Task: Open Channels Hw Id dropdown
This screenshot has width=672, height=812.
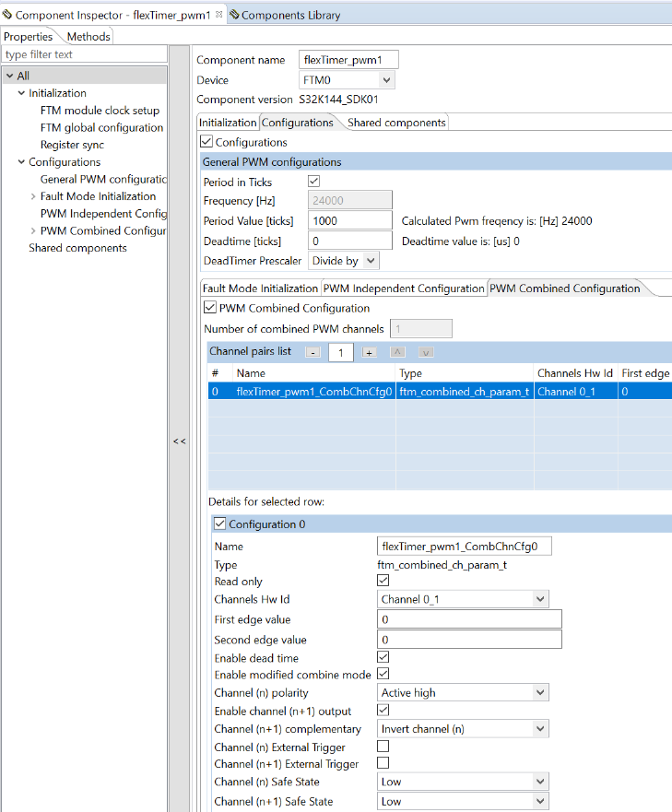Action: pyautogui.click(x=540, y=599)
